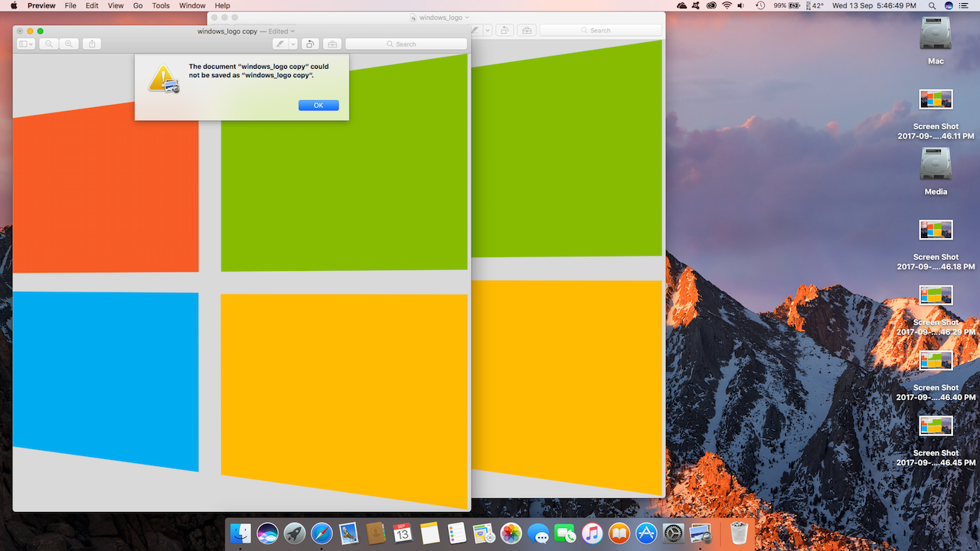The height and width of the screenshot is (551, 980).
Task: Open App Store from the Dock
Action: (646, 533)
